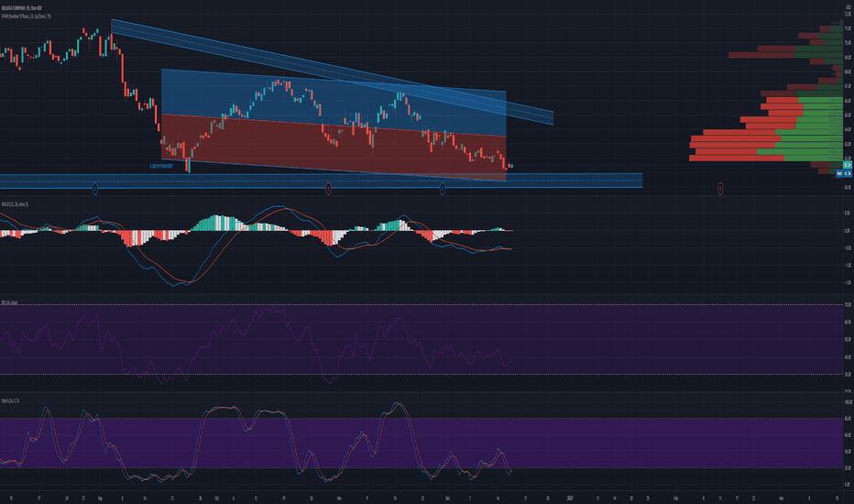Select the small blue text annotation beside the low candle
The height and width of the screenshot is (504, 854).
point(161,166)
